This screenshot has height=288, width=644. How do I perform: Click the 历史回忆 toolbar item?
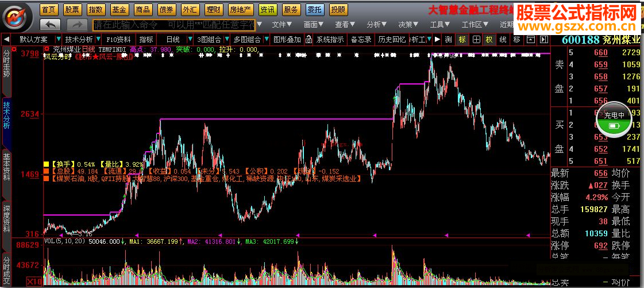tap(392, 40)
